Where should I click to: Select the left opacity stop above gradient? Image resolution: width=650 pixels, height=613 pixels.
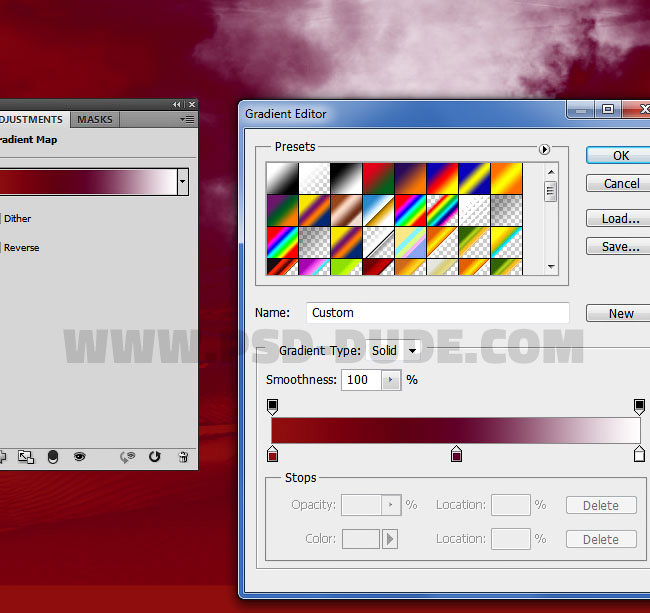tap(272, 407)
